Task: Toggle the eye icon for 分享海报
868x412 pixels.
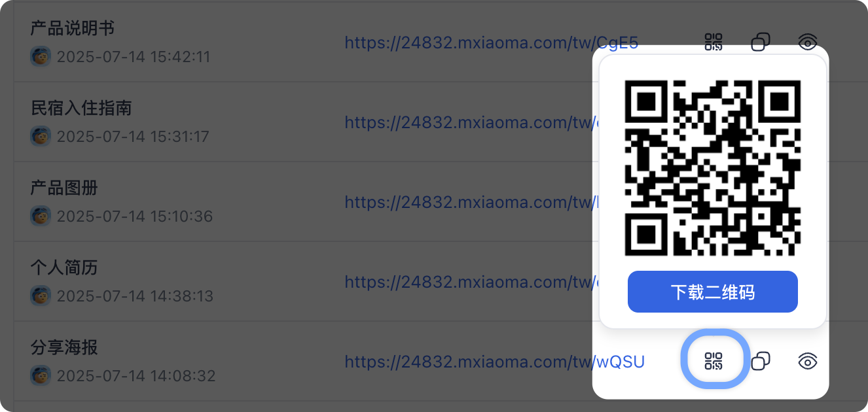Action: point(808,361)
